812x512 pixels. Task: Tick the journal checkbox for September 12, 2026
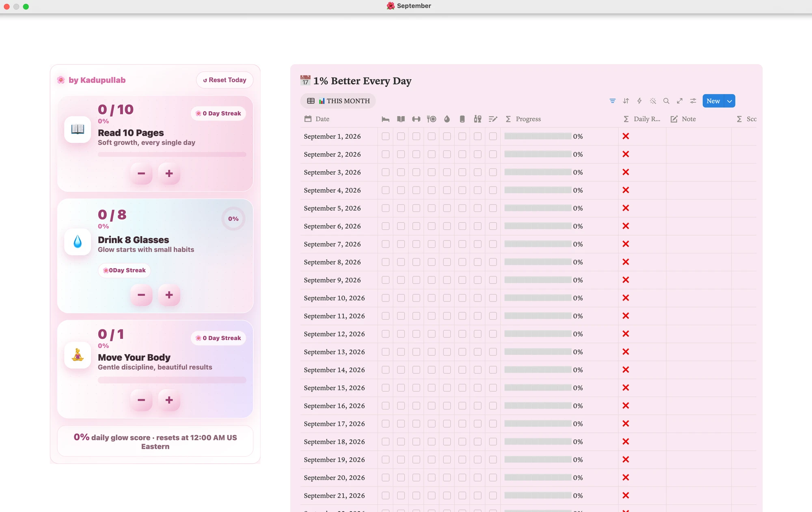tap(493, 334)
